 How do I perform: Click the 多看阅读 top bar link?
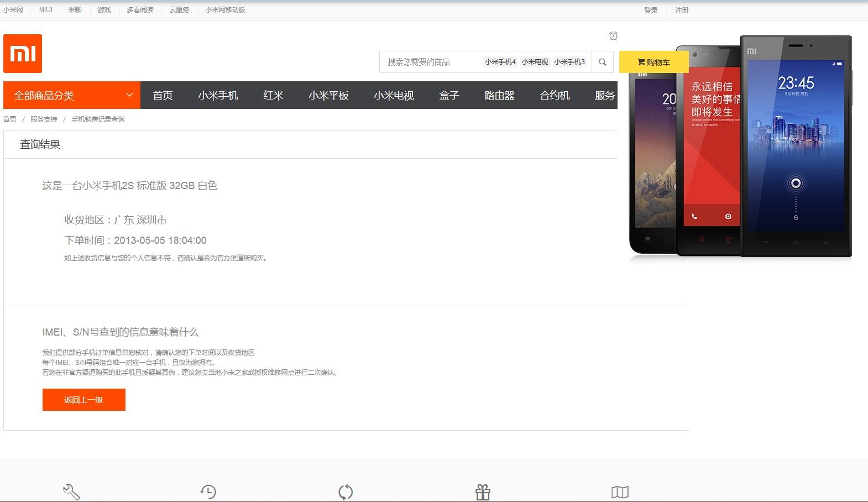click(140, 10)
